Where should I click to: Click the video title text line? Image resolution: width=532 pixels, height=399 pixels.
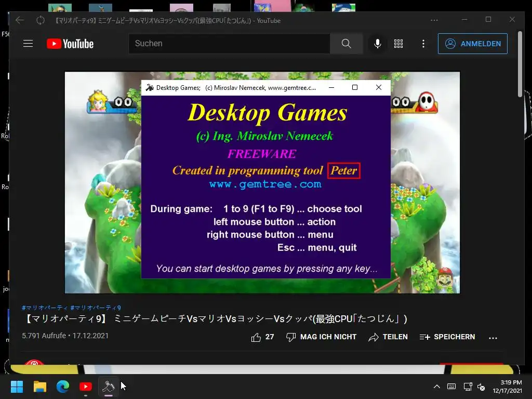tap(216, 319)
